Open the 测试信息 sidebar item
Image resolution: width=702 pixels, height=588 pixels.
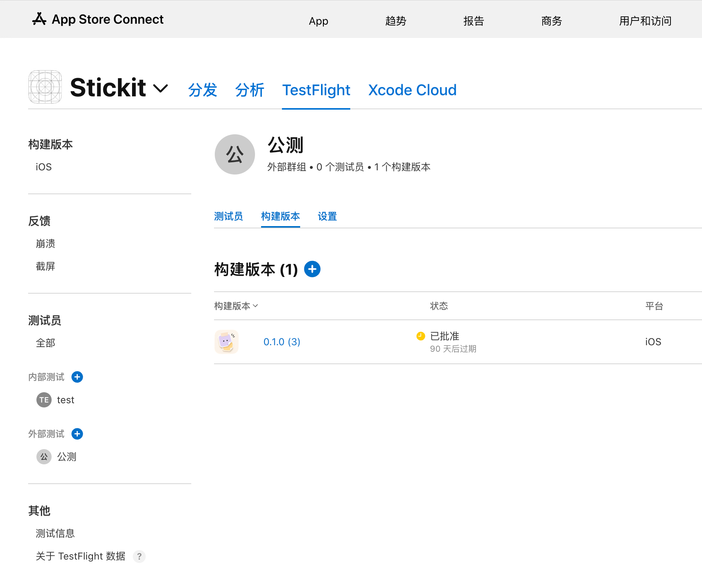[55, 533]
